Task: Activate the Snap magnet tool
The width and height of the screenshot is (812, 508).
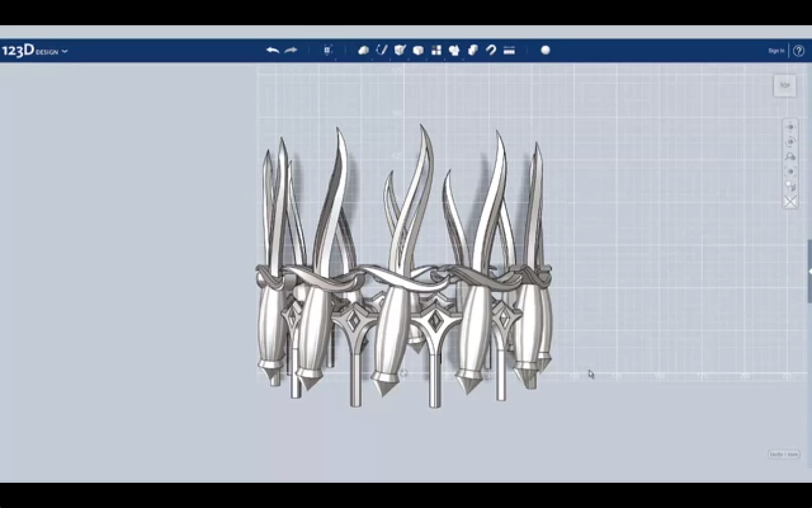Action: point(491,50)
